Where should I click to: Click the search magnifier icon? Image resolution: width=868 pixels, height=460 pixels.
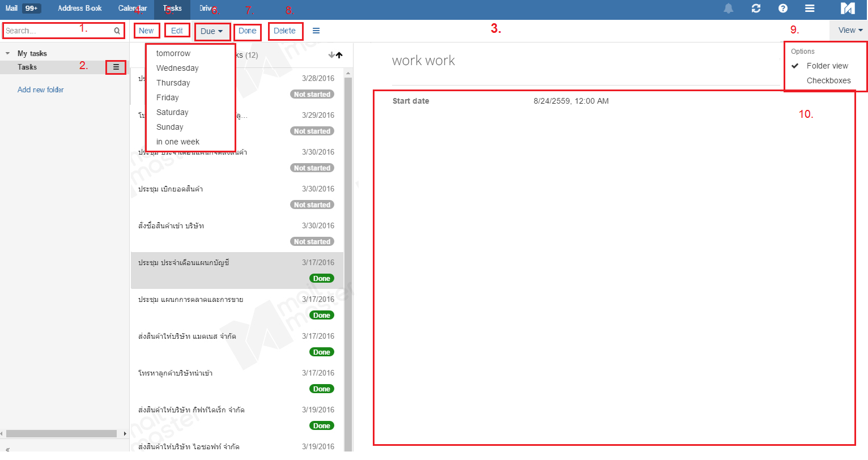pyautogui.click(x=117, y=31)
